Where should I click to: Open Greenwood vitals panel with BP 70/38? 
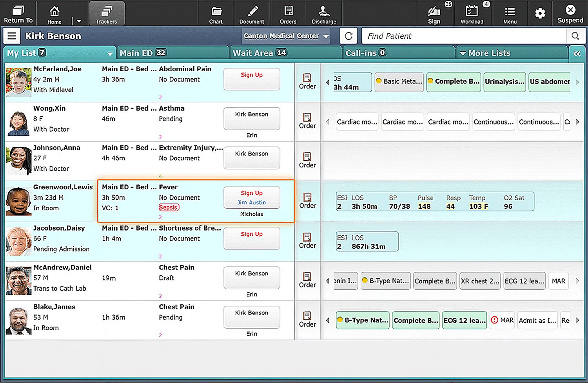pyautogui.click(x=435, y=201)
